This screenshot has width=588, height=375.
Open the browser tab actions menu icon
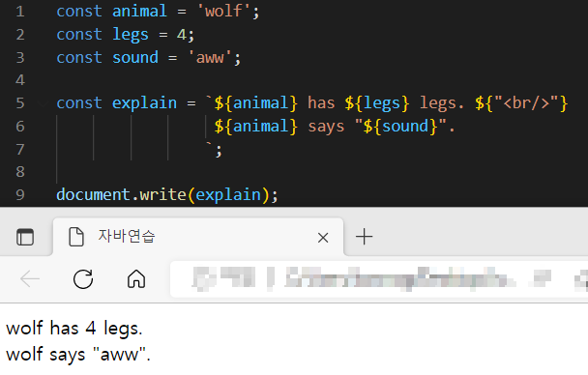click(x=25, y=237)
